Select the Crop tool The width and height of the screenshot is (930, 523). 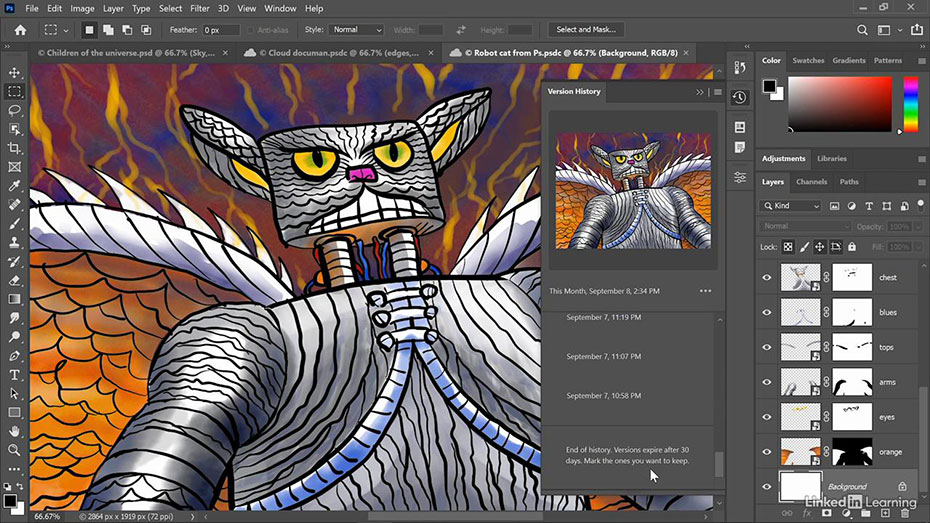tap(14, 148)
